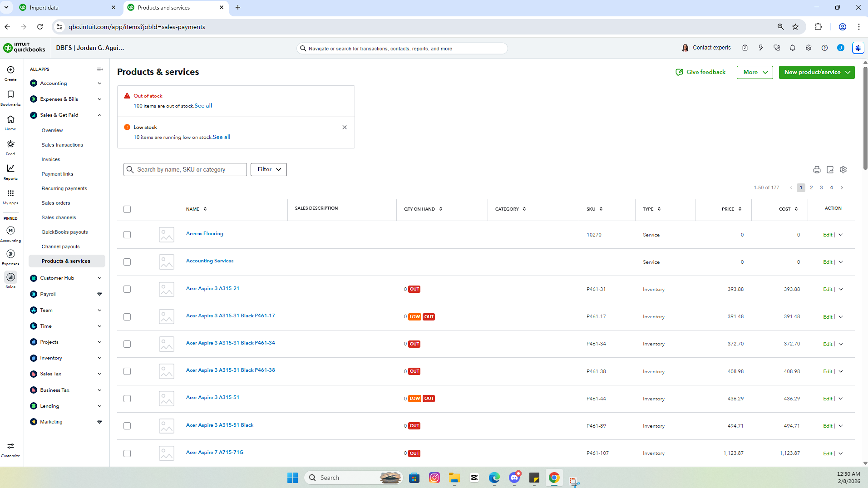This screenshot has width=868, height=488.
Task: Open table settings gear above list
Action: point(843,170)
